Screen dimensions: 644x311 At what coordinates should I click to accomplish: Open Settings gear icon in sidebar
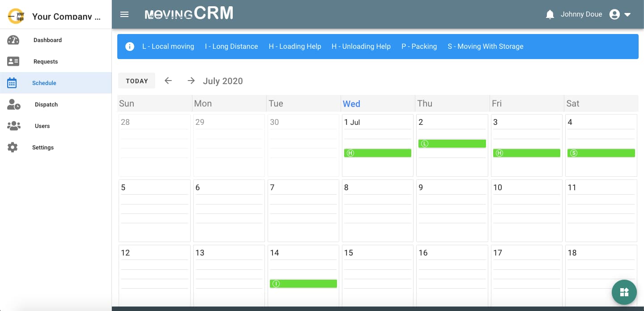(13, 147)
